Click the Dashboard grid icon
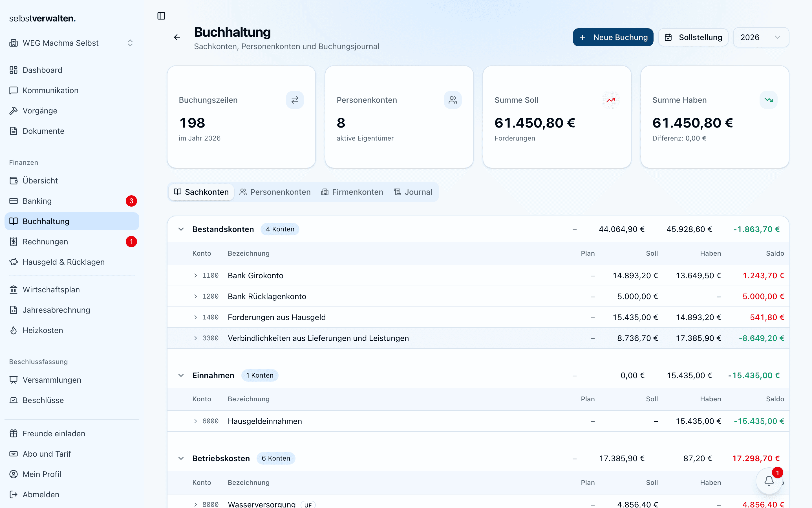This screenshot has height=508, width=812. [14, 70]
